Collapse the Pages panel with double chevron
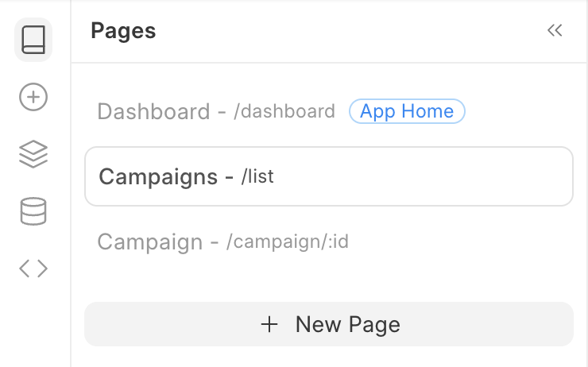The width and height of the screenshot is (588, 367). point(555,31)
